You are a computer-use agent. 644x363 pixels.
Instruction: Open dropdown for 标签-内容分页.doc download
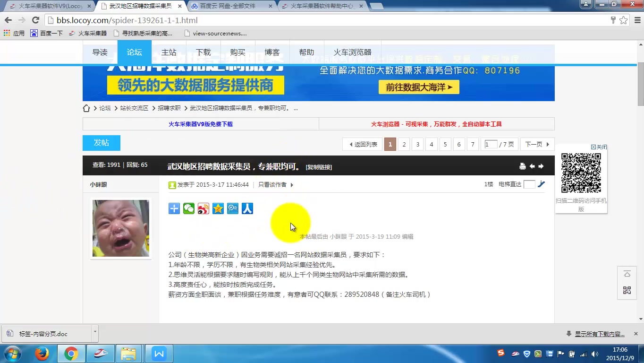95,333
